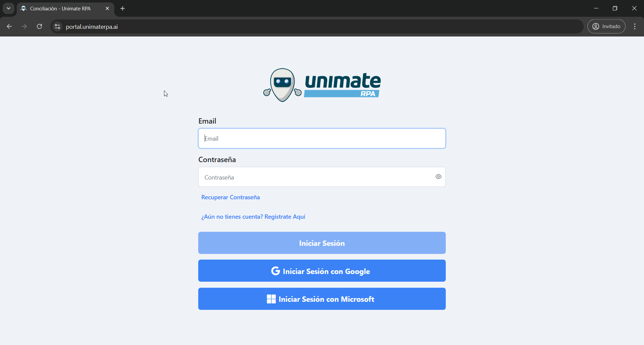Open the Invitado profile button
Viewport: 644px width, 345px height.
pos(606,26)
